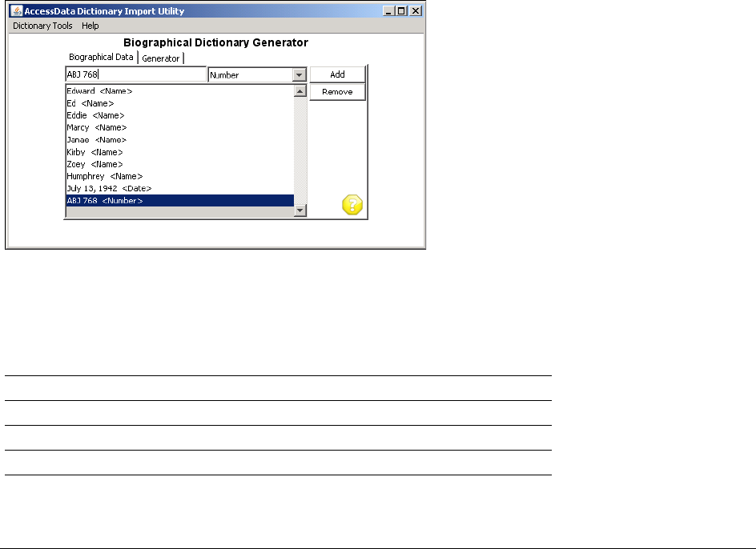This screenshot has height=549, width=756.
Task: Click the Java application icon in title bar
Action: point(17,10)
